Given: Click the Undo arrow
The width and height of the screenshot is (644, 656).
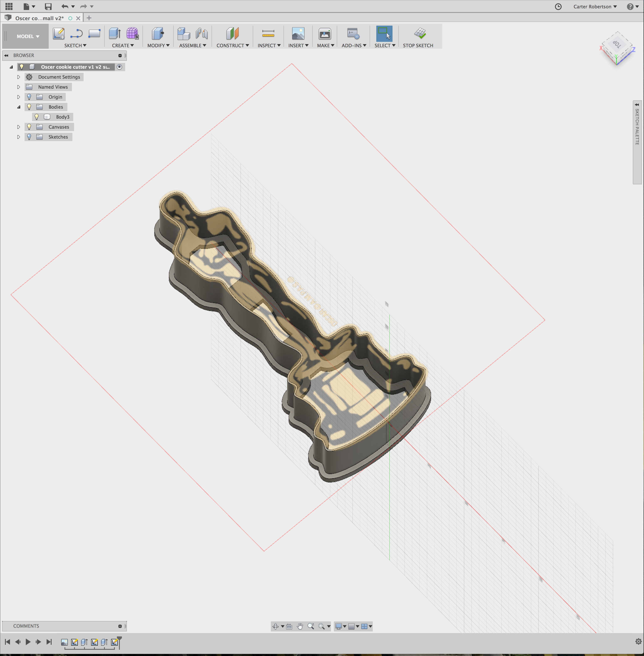Looking at the screenshot, I should pyautogui.click(x=65, y=6).
